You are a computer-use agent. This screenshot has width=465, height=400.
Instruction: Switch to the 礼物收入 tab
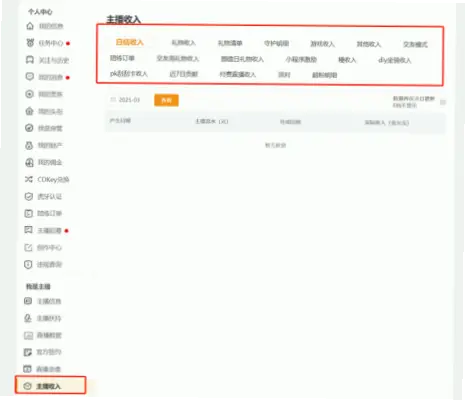click(183, 43)
